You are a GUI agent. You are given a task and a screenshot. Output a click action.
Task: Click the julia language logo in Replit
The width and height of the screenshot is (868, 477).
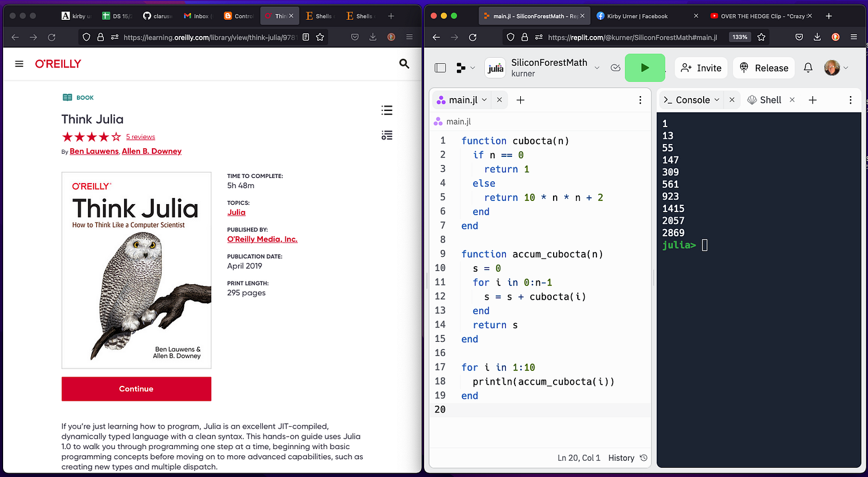(x=495, y=68)
